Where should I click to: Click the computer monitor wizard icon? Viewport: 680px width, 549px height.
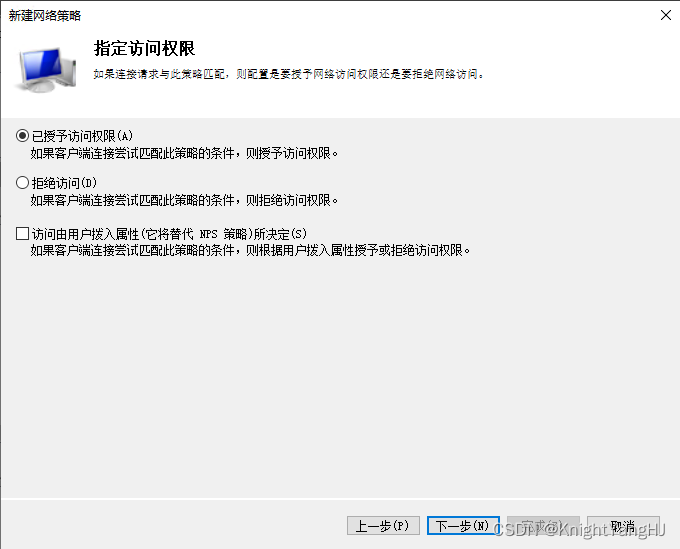click(47, 70)
